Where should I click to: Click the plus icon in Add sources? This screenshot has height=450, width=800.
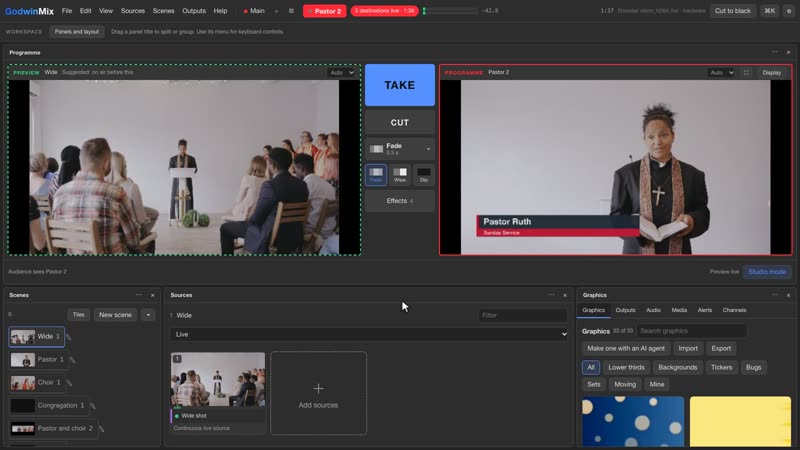[x=318, y=389]
